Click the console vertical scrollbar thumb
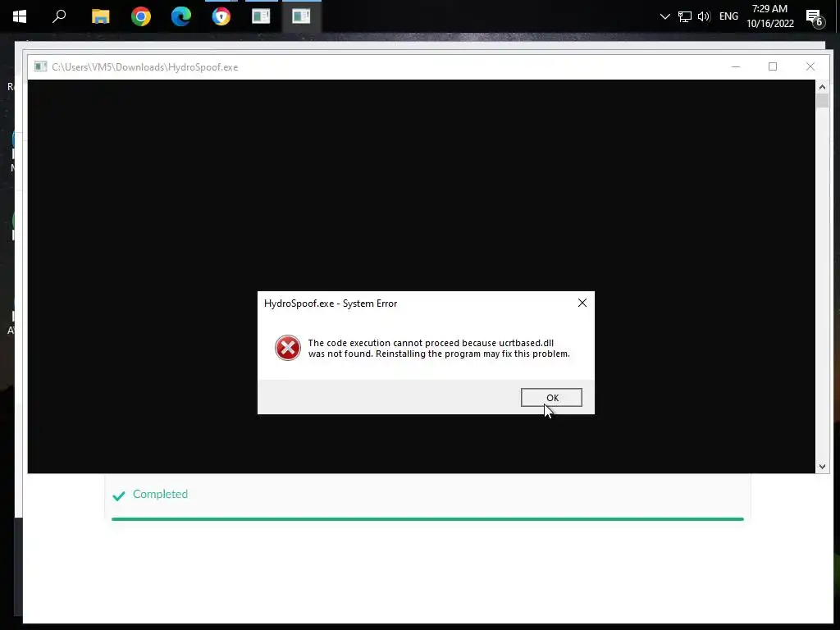The width and height of the screenshot is (840, 630). [822, 101]
